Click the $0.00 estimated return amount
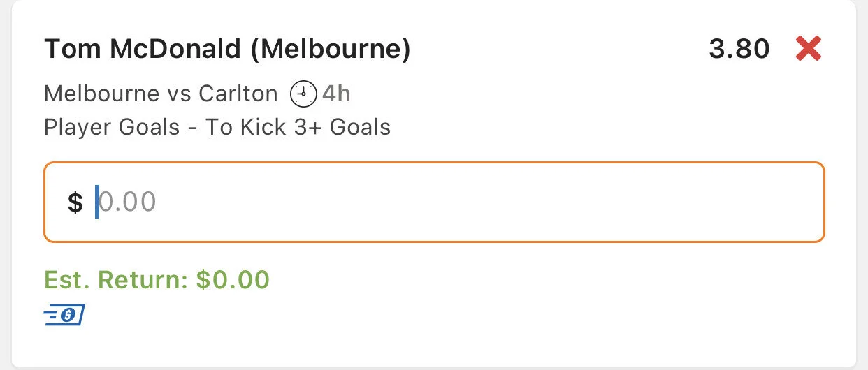The width and height of the screenshot is (868, 370). [x=233, y=280]
